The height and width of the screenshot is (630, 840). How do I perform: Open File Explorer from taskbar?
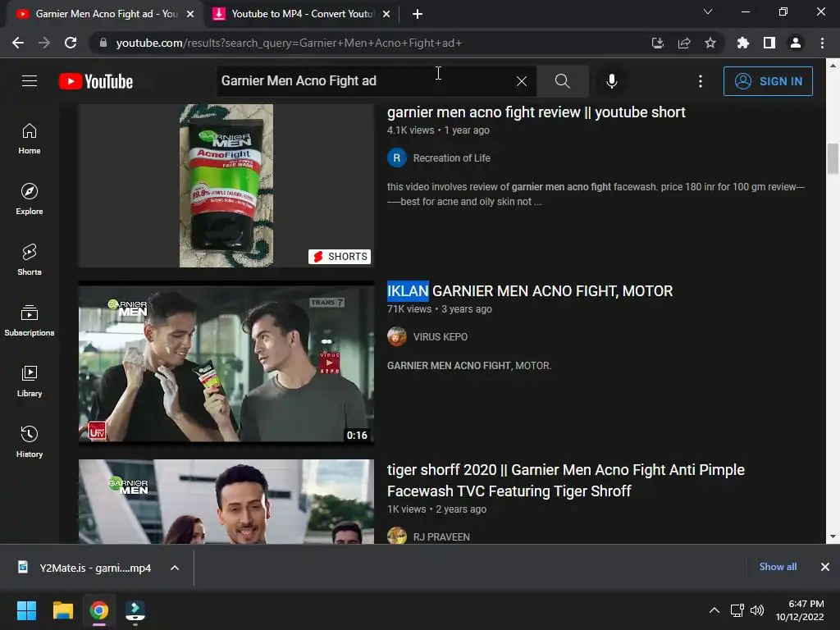[x=62, y=610]
